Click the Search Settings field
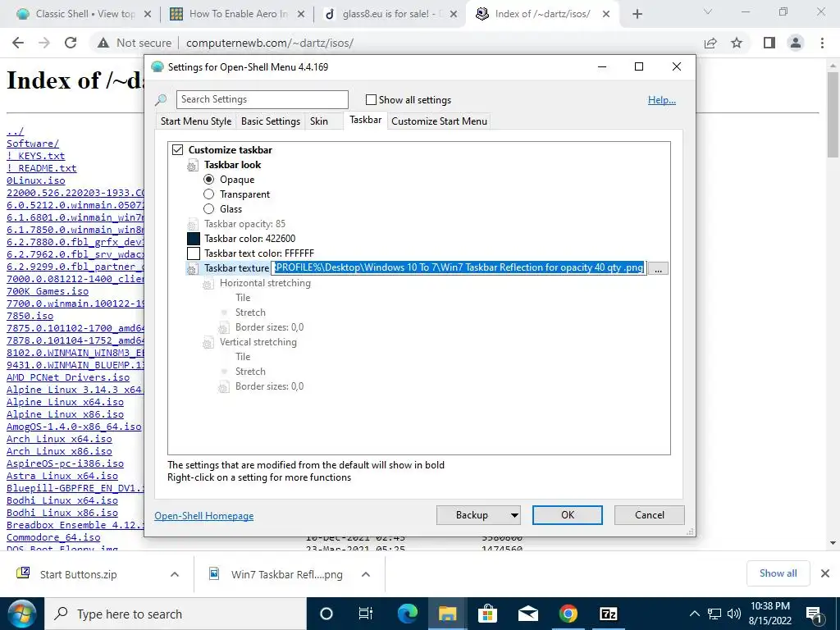The image size is (840, 630). pyautogui.click(x=262, y=99)
